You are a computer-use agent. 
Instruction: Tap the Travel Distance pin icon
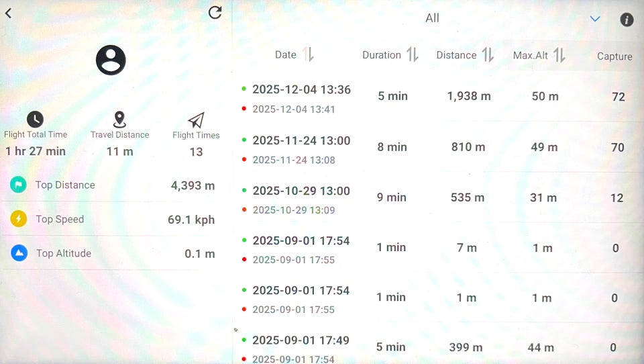pyautogui.click(x=119, y=120)
